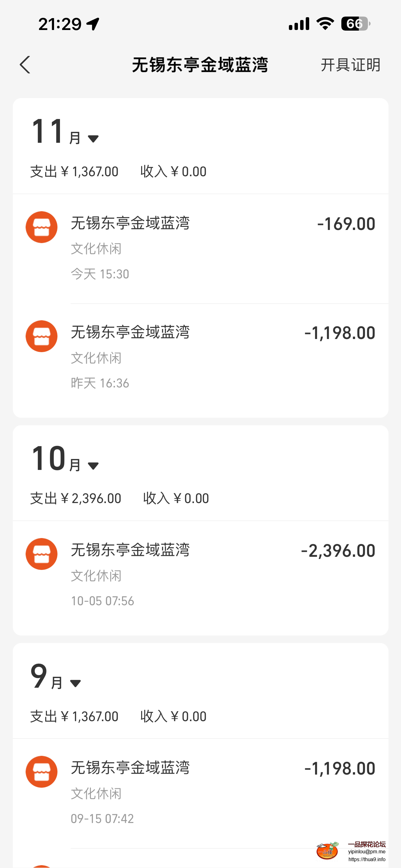Tap the cellular signal bars icon
401x868 pixels.
pyautogui.click(x=299, y=24)
